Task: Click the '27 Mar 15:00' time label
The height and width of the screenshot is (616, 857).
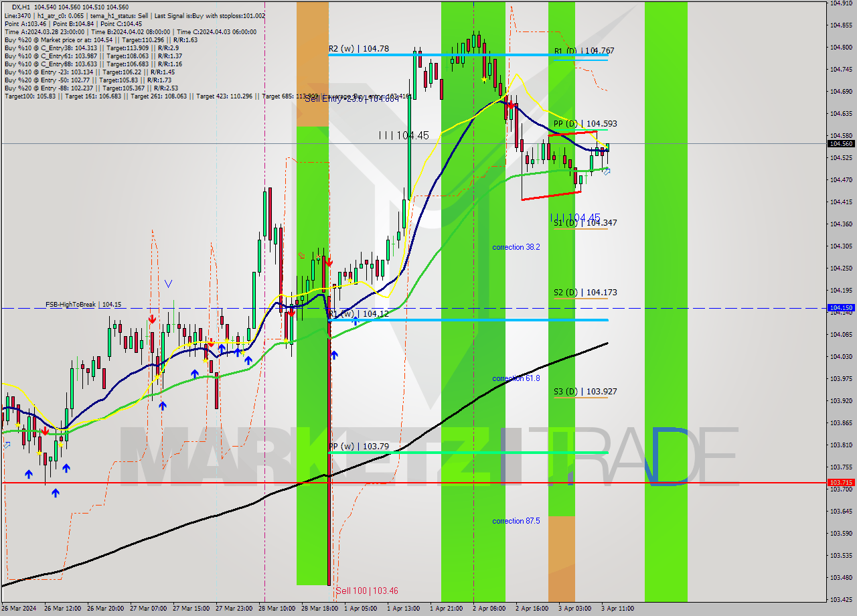Action: (x=191, y=609)
